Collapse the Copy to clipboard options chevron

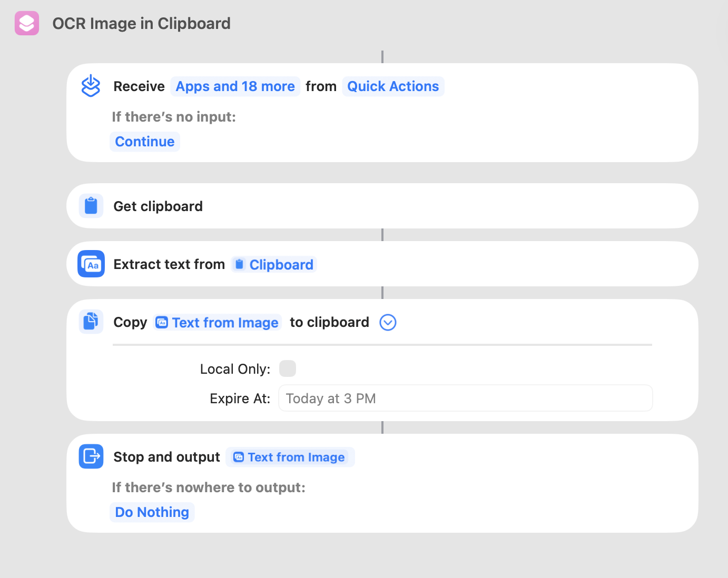pos(388,322)
